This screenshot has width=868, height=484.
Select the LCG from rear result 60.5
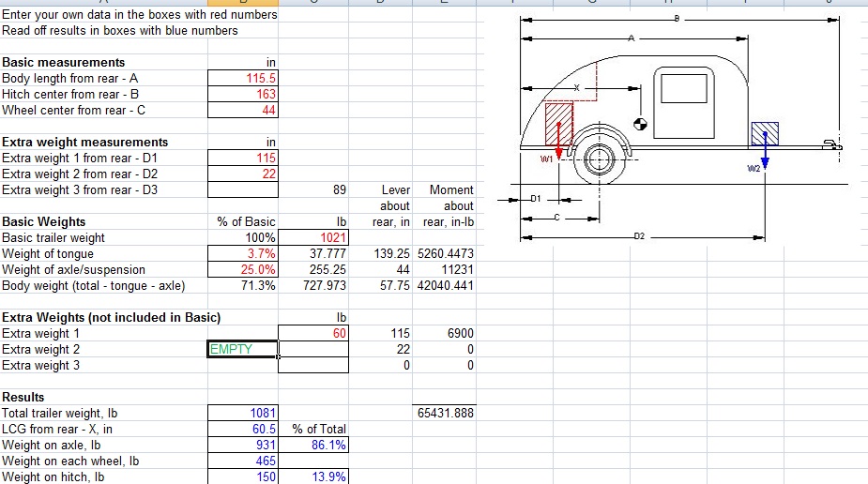(243, 429)
